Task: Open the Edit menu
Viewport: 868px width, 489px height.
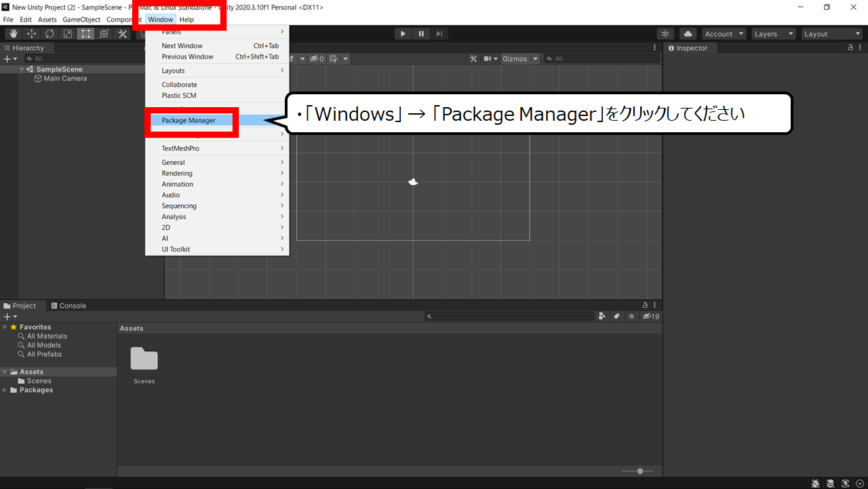Action: pos(26,20)
